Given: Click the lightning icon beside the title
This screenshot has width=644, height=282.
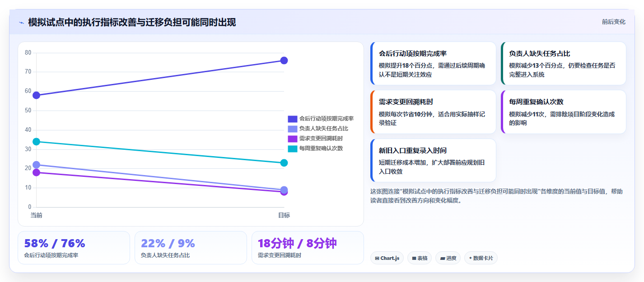Looking at the screenshot, I should (22, 23).
